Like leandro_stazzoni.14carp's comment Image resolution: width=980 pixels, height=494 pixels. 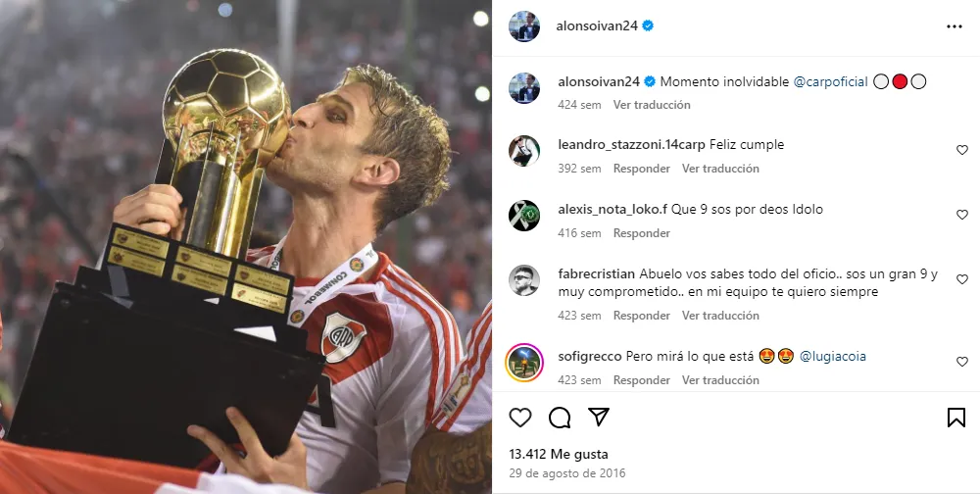coord(962,150)
